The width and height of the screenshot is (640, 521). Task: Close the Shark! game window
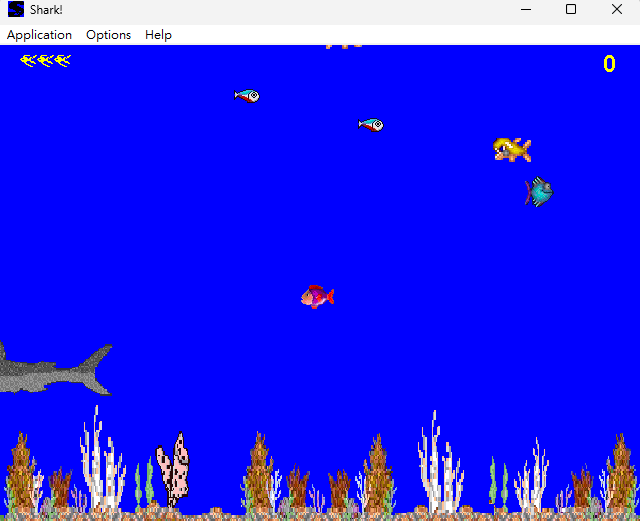click(617, 9)
